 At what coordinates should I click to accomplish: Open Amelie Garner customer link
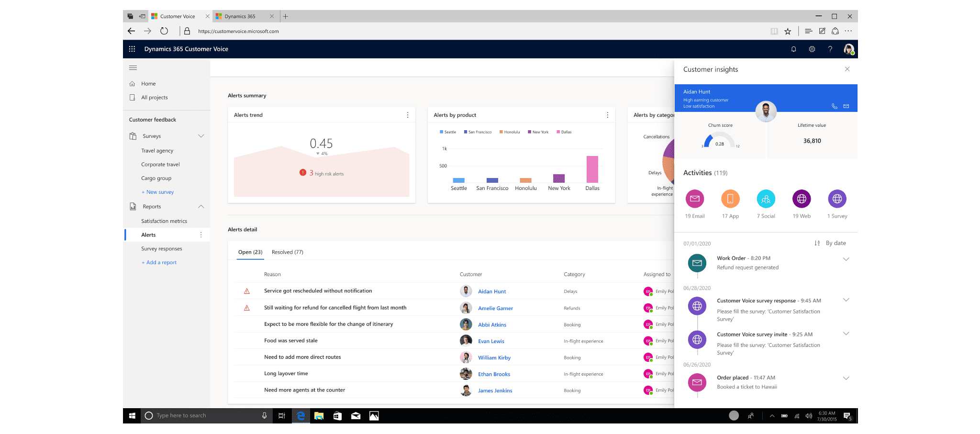495,308
